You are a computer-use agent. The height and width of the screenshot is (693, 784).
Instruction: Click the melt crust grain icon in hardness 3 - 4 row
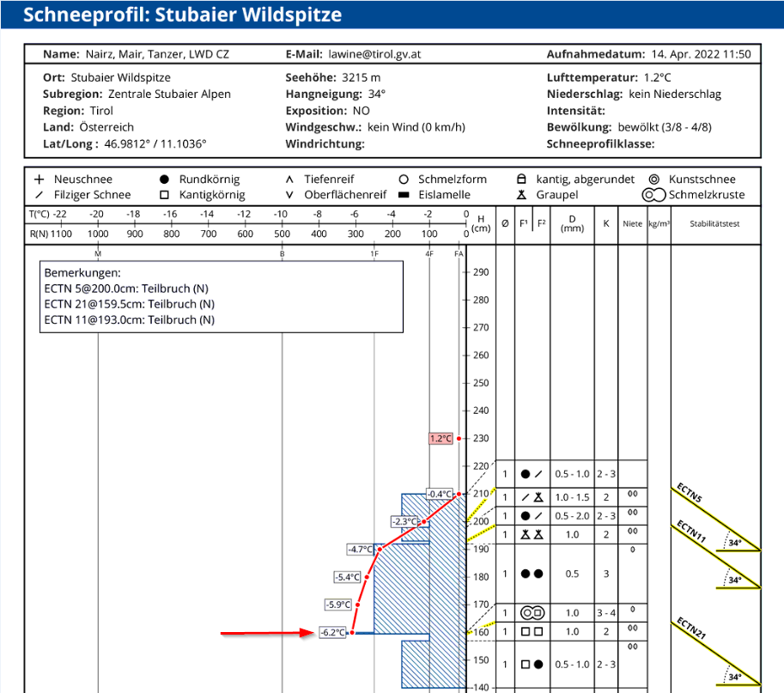click(532, 612)
